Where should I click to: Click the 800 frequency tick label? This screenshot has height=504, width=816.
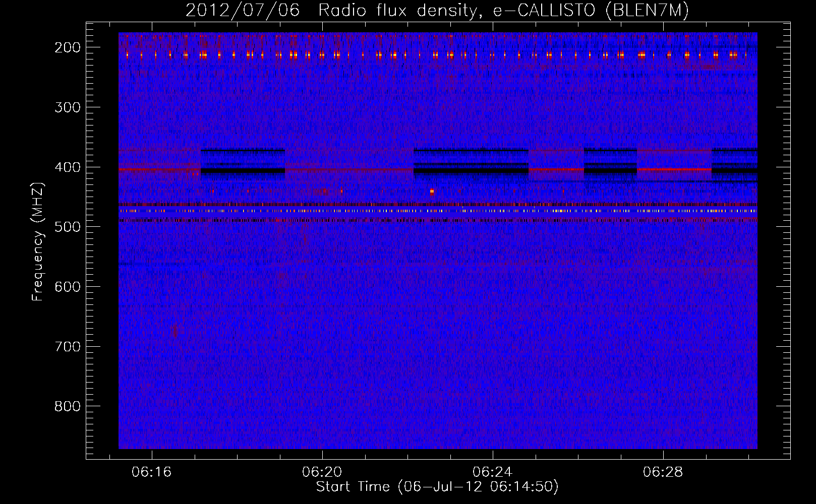68,406
